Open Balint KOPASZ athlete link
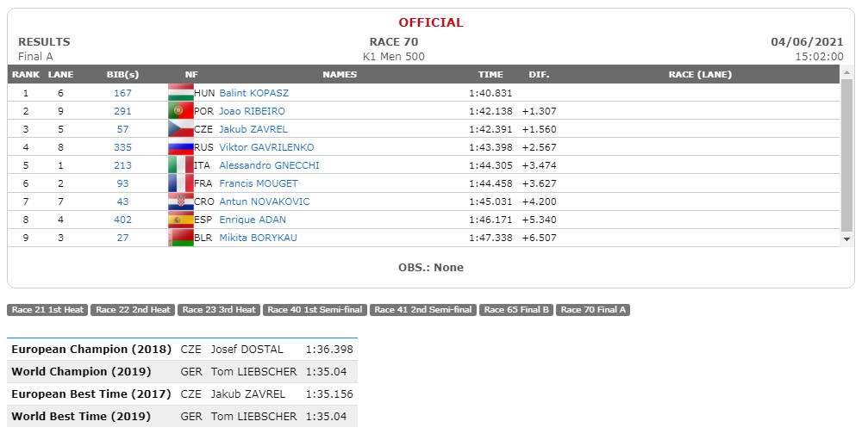 click(x=253, y=93)
